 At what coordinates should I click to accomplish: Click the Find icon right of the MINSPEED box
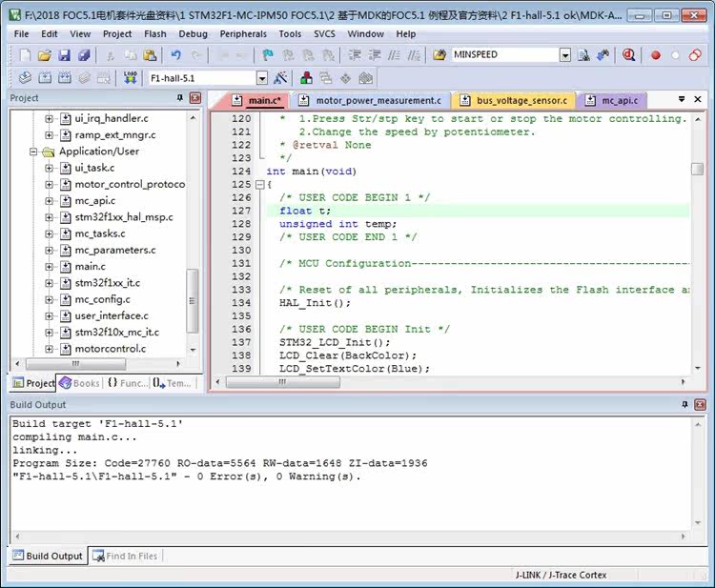tap(583, 55)
